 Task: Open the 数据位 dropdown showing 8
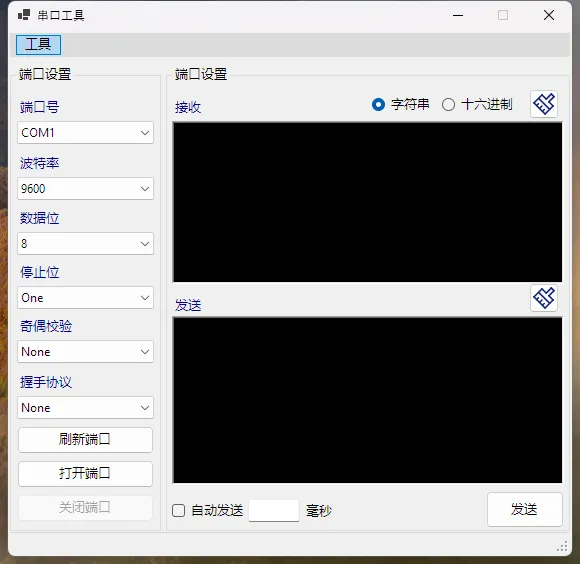coord(85,243)
